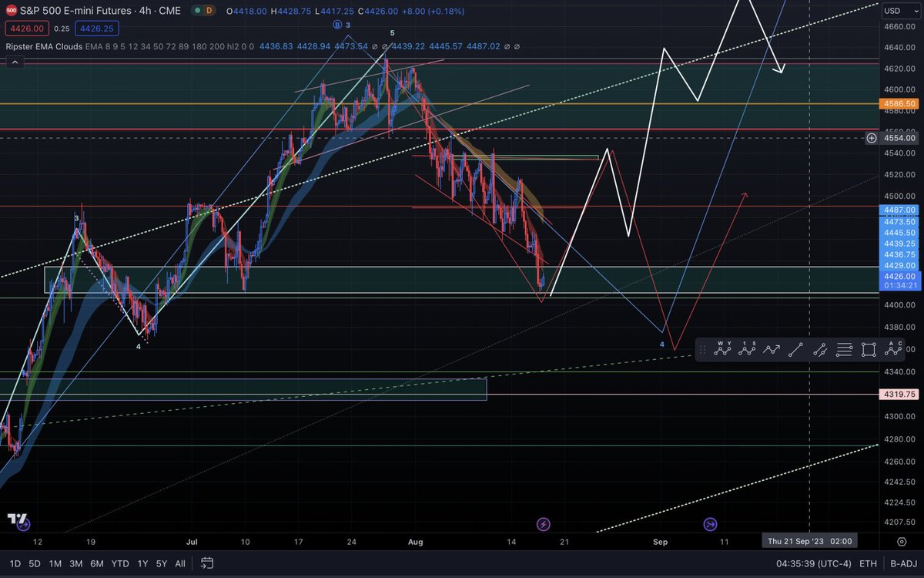The width and height of the screenshot is (924, 578).
Task: Select the trend line tool
Action: [x=795, y=350]
